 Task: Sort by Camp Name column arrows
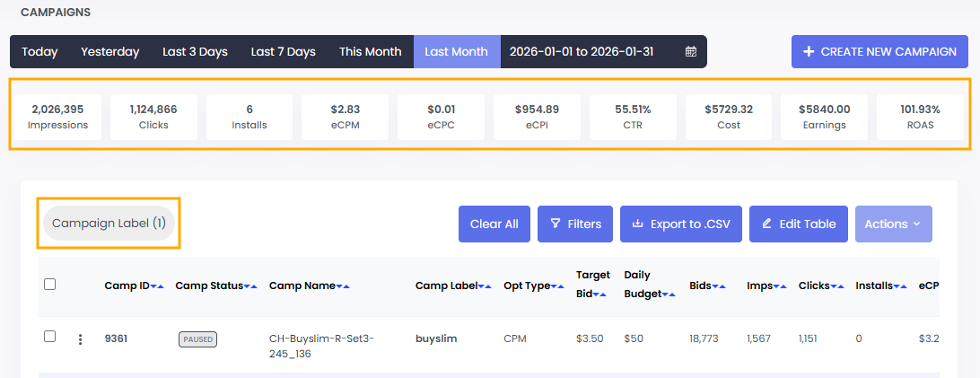343,286
